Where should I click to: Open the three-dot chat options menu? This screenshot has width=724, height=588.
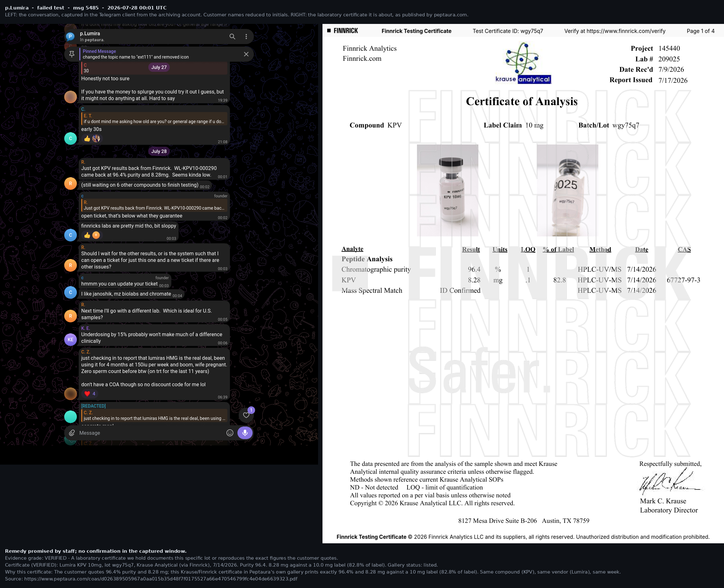pyautogui.click(x=246, y=37)
